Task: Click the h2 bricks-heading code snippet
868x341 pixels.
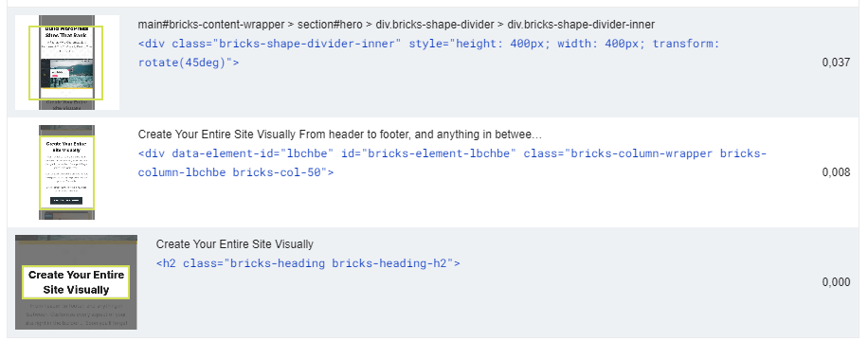Action: pos(308,263)
